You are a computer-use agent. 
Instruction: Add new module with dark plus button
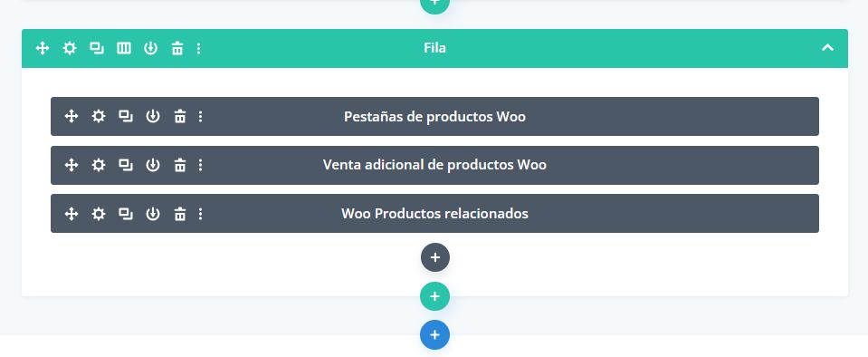(435, 257)
